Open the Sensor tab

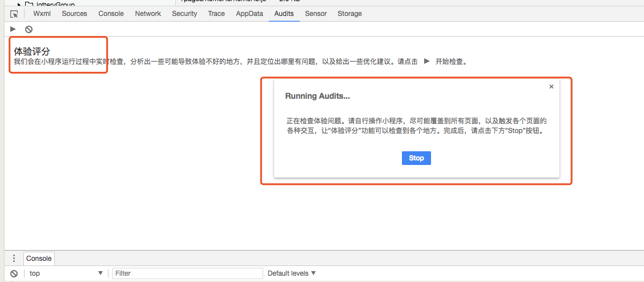(316, 14)
